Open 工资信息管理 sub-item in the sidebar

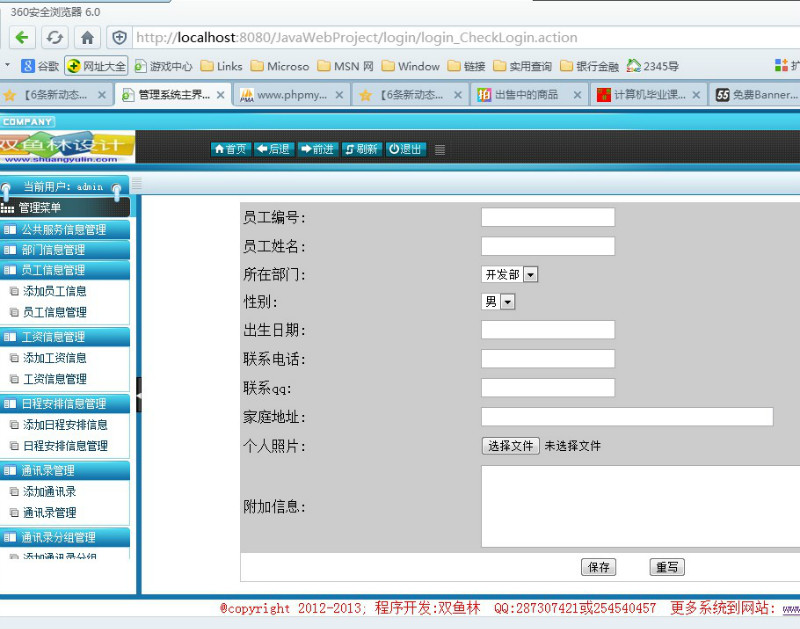point(55,379)
